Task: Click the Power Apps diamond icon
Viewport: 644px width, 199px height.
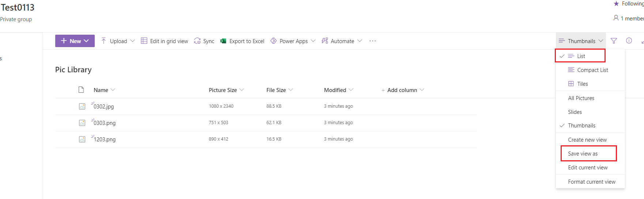Action: tap(274, 41)
